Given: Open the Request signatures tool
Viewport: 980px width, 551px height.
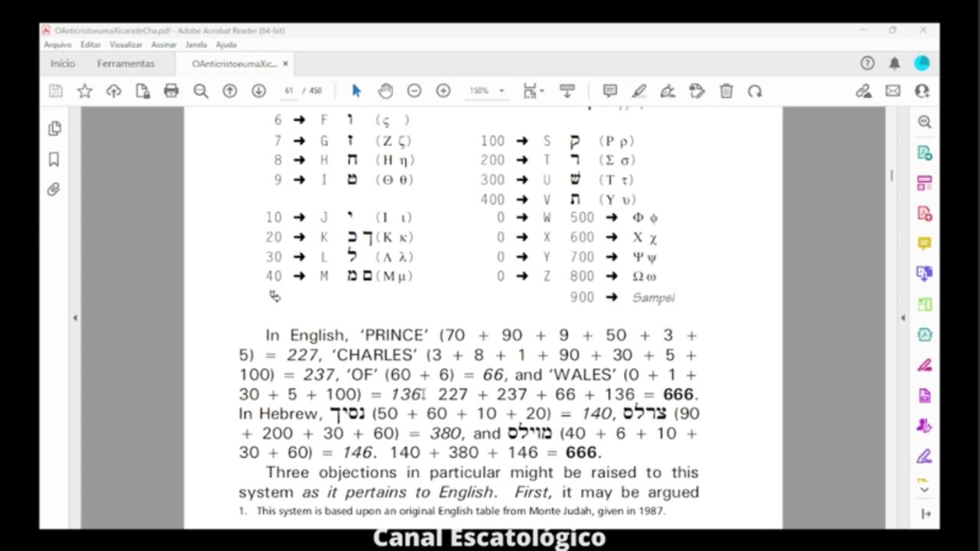Looking at the screenshot, I should point(925,425).
